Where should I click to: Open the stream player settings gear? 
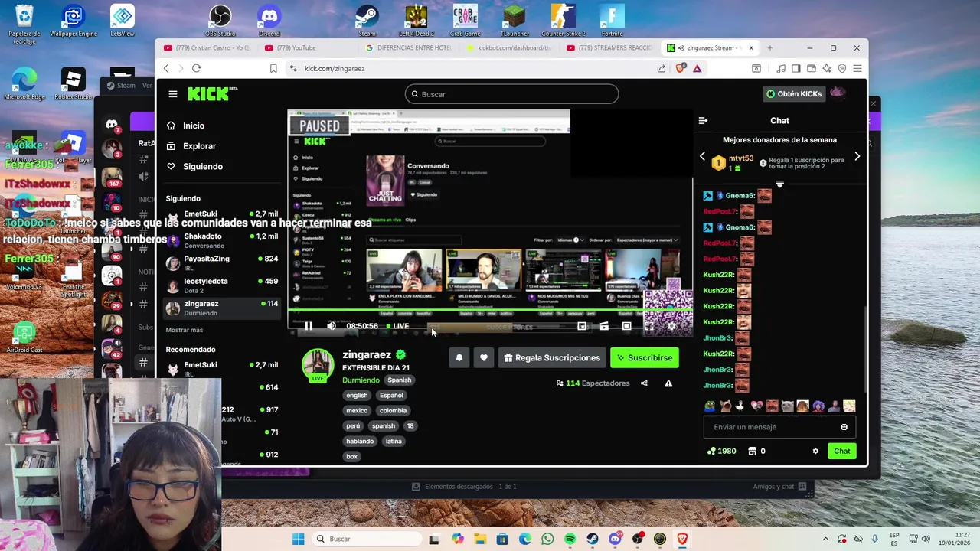point(671,326)
